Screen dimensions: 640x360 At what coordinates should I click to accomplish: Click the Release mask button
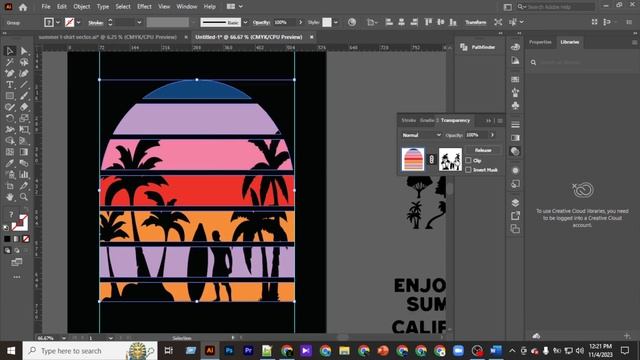click(x=483, y=150)
